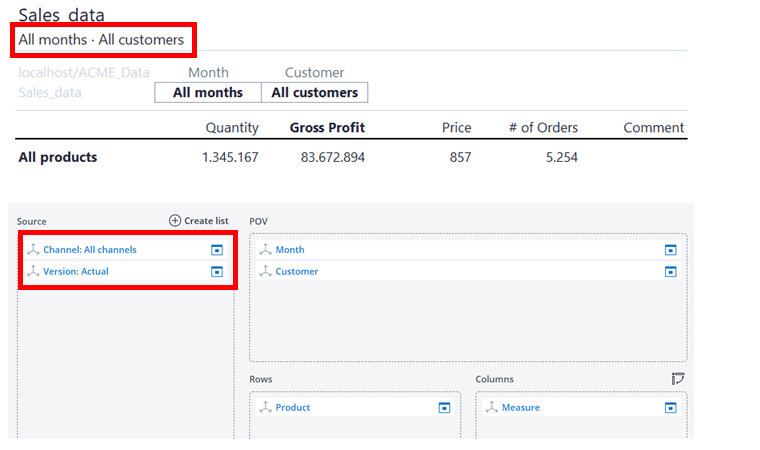Open subset editor icon on Product row
This screenshot has height=450, width=760.
[x=444, y=408]
